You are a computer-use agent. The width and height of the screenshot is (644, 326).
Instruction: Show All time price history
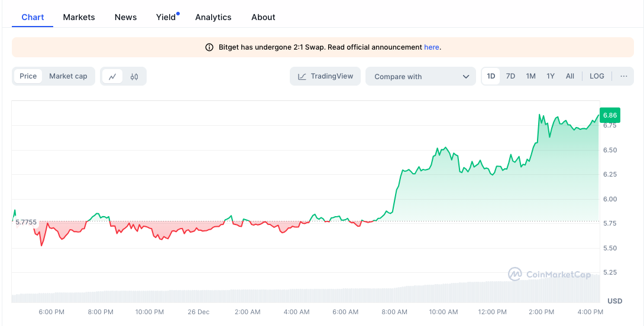click(x=569, y=76)
